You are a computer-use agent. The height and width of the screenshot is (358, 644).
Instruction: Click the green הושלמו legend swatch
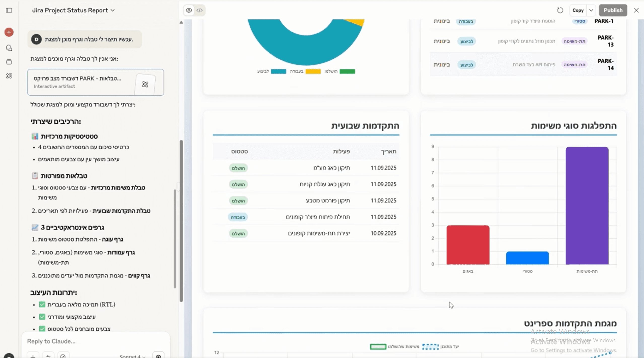pos(347,71)
